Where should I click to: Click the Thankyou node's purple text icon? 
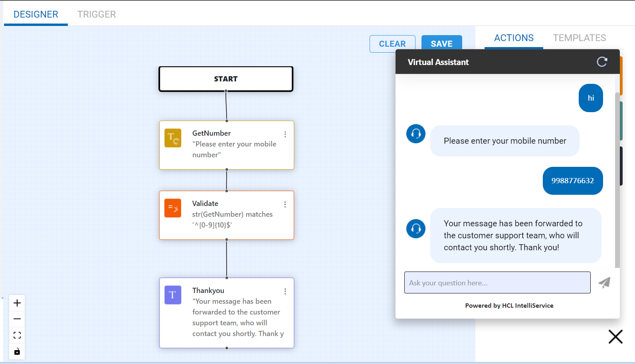[173, 295]
